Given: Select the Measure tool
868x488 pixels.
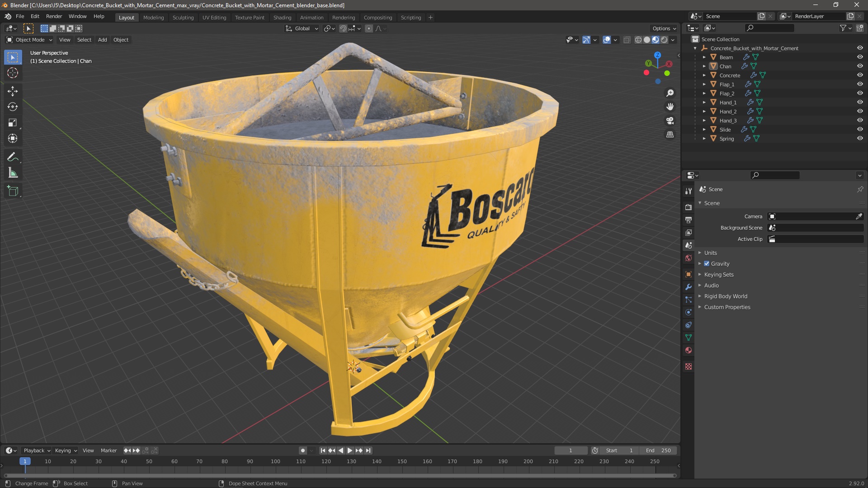Looking at the screenshot, I should click(13, 173).
